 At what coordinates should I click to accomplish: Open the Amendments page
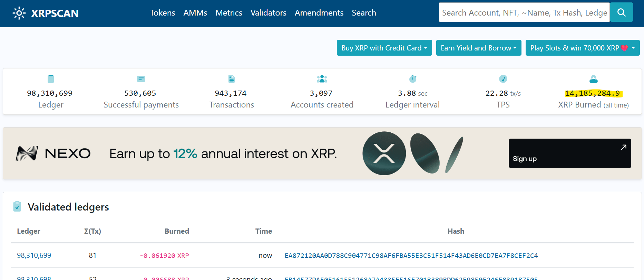[319, 13]
